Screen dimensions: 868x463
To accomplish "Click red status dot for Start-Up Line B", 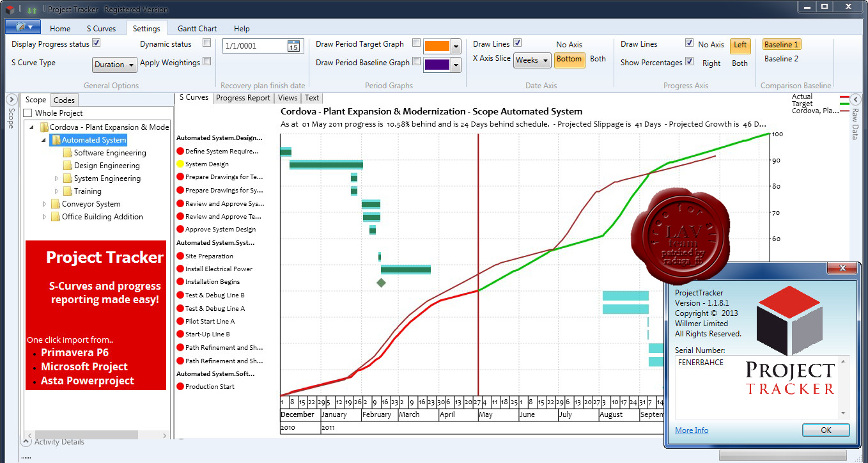I will pos(180,334).
